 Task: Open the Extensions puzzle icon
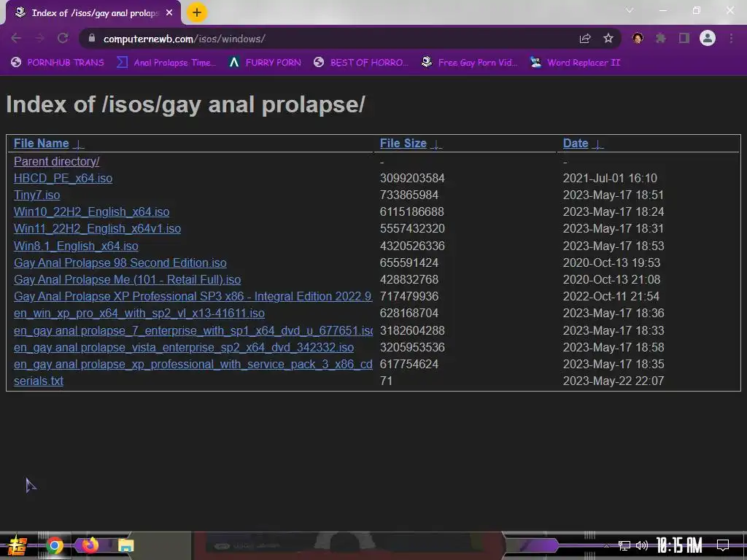(x=661, y=38)
